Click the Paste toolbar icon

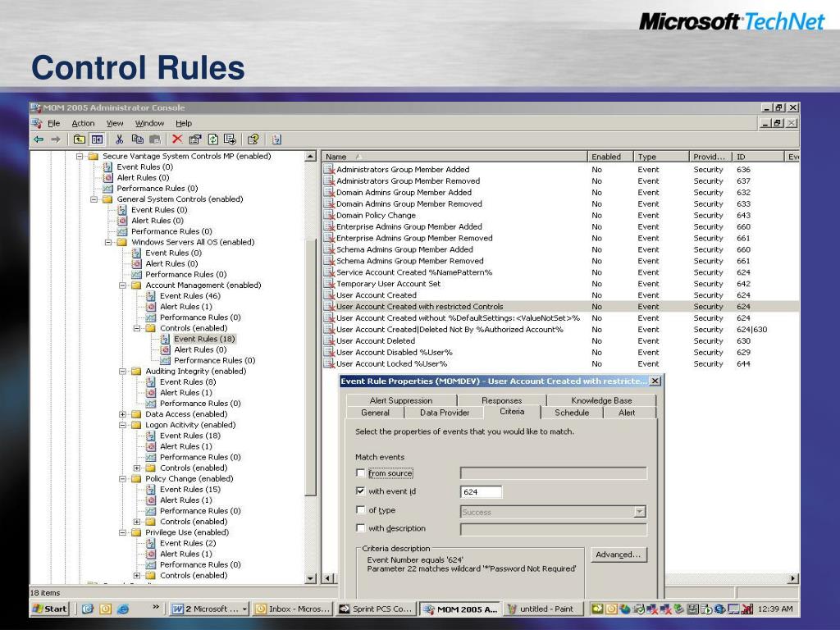tap(155, 139)
